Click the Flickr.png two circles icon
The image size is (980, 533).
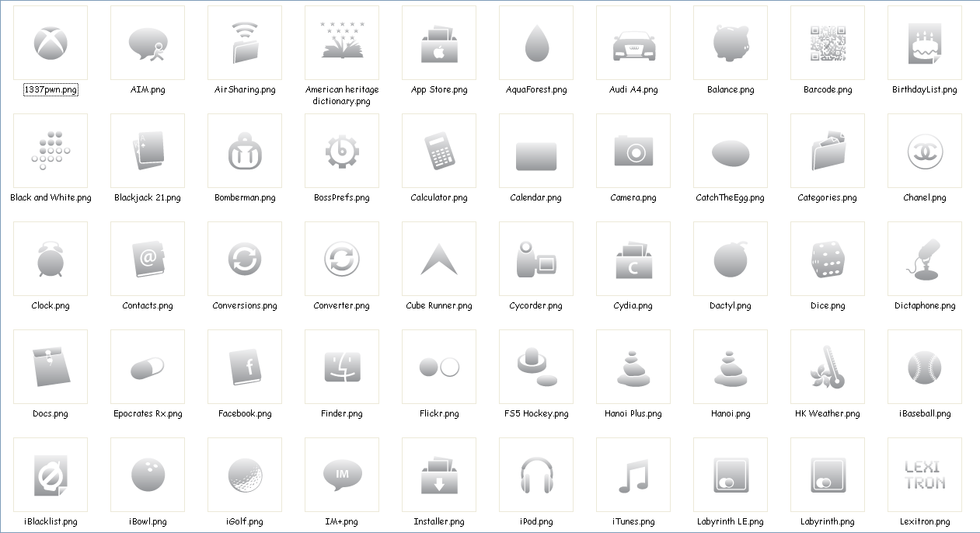439,367
